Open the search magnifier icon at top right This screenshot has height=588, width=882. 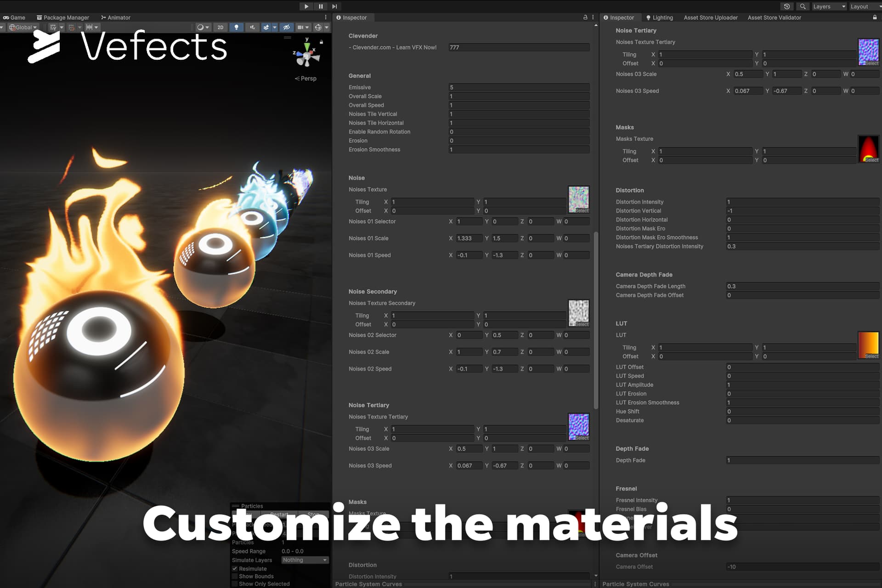(803, 6)
